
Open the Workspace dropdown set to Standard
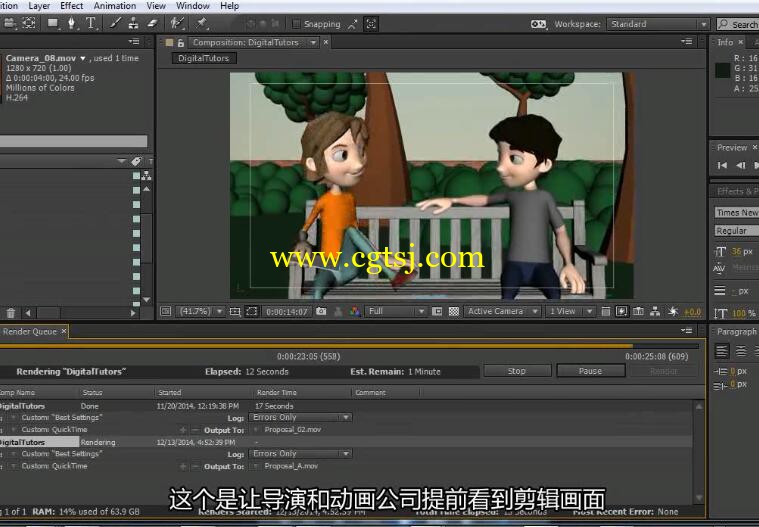[658, 24]
